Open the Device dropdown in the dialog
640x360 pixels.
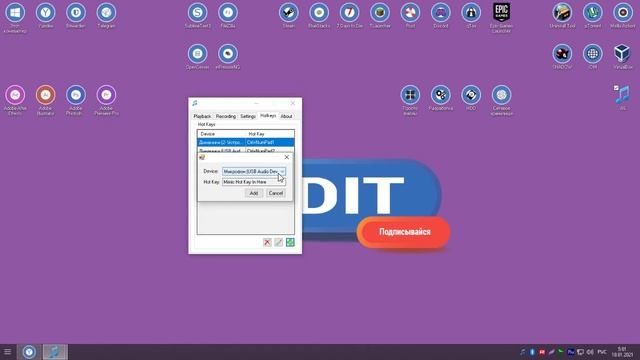click(x=253, y=171)
